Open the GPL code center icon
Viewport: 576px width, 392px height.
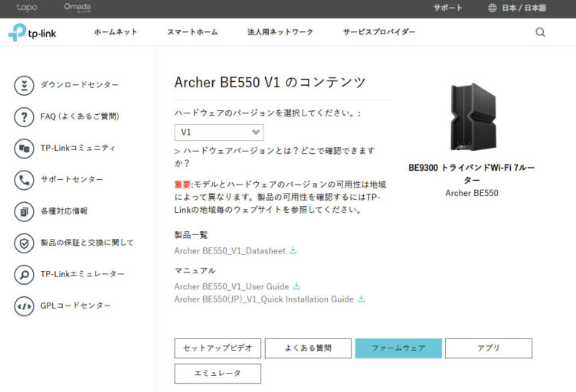point(25,306)
